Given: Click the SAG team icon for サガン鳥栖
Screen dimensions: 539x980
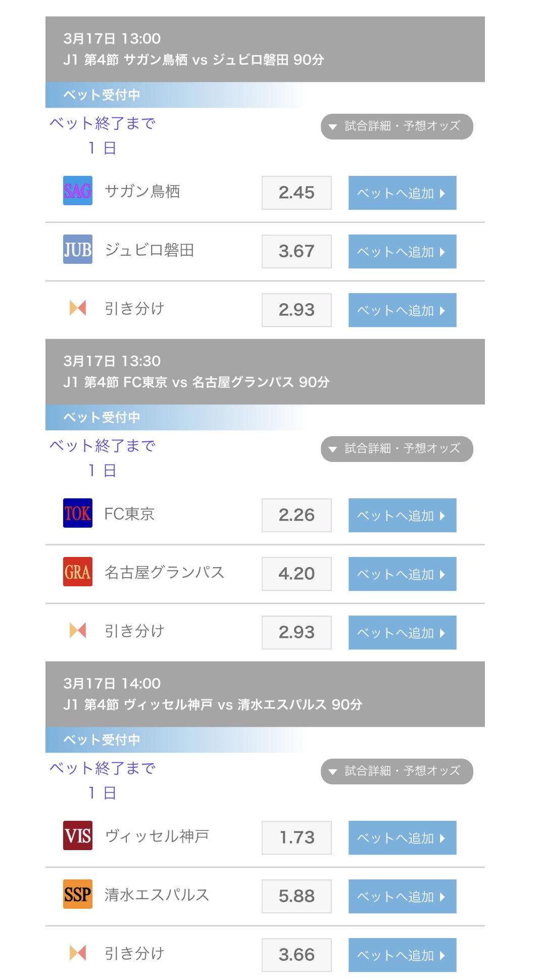Looking at the screenshot, I should (x=77, y=191).
